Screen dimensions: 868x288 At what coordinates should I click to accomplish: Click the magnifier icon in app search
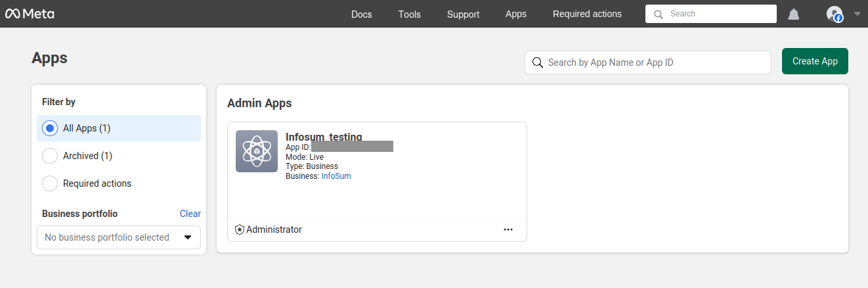tap(537, 62)
